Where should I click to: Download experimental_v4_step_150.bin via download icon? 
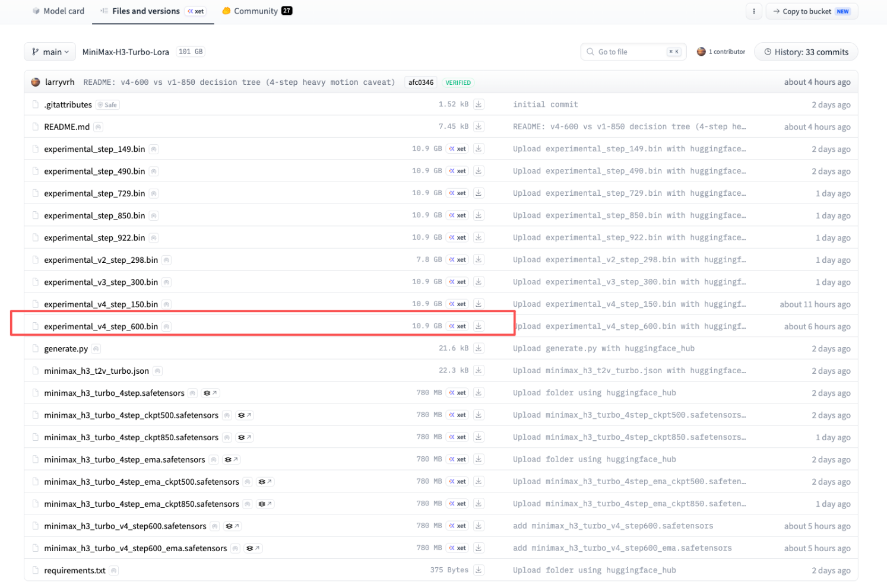coord(479,304)
